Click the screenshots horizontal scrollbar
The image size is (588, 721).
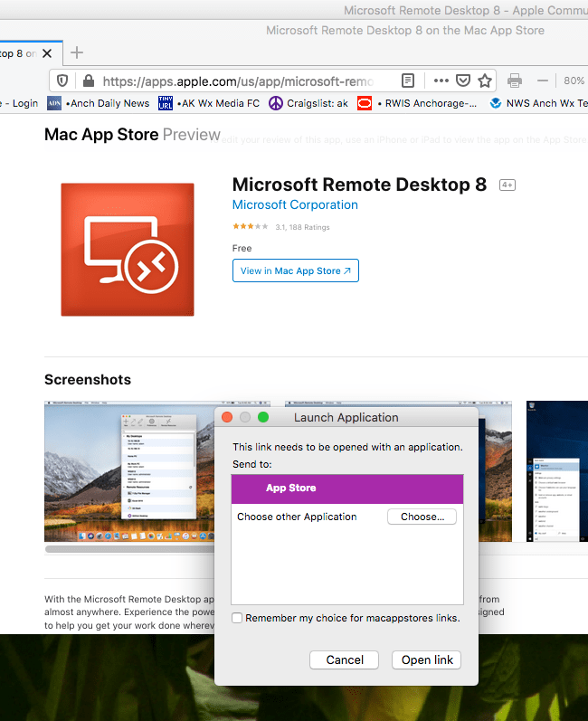point(129,548)
